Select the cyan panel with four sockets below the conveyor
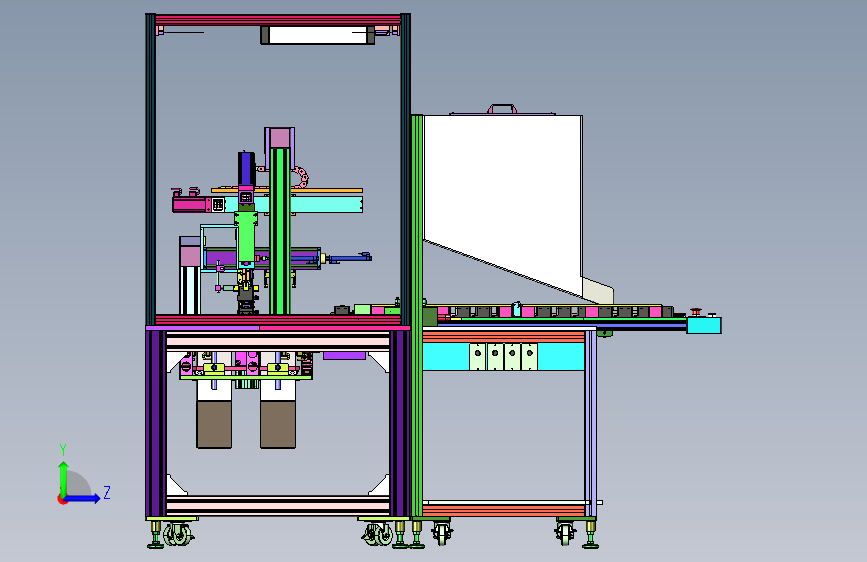867x562 pixels. 503,357
